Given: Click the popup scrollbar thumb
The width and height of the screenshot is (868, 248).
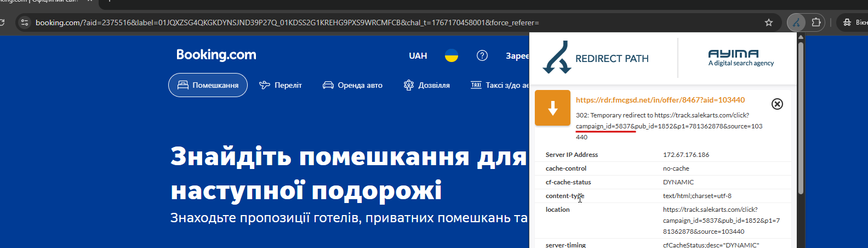Looking at the screenshot, I should [801, 118].
